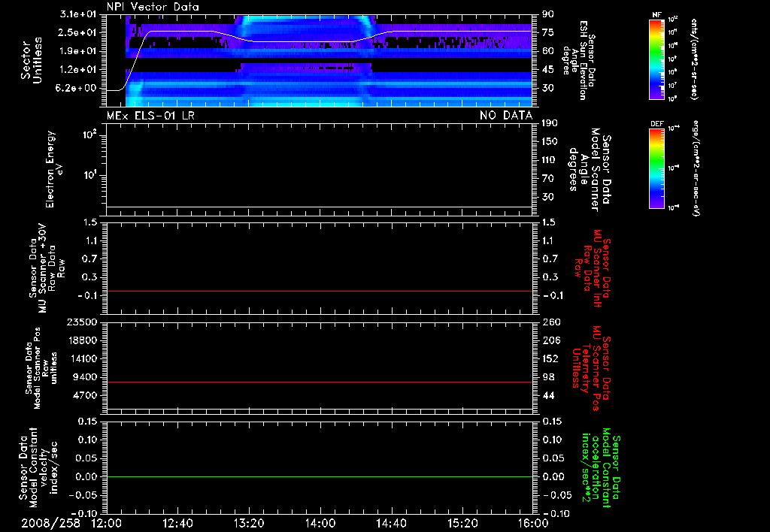This screenshot has height=532, width=770.
Task: Select the MEx ELS-01 LR panel title
Action: [150, 116]
